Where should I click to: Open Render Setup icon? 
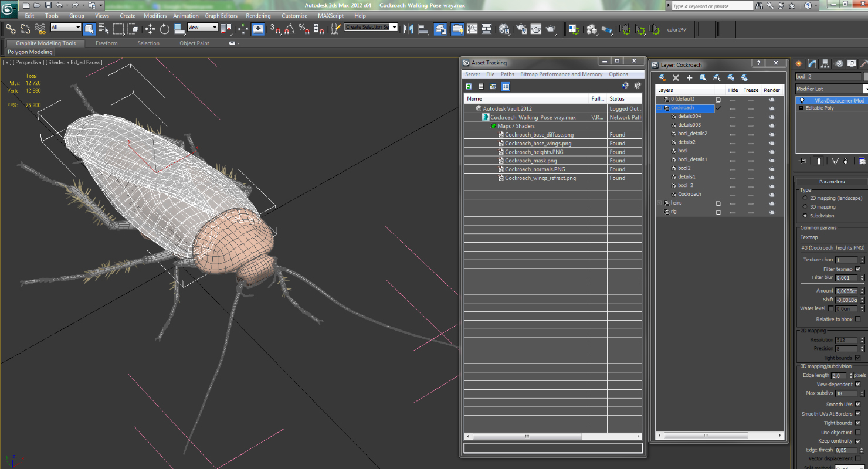[521, 28]
